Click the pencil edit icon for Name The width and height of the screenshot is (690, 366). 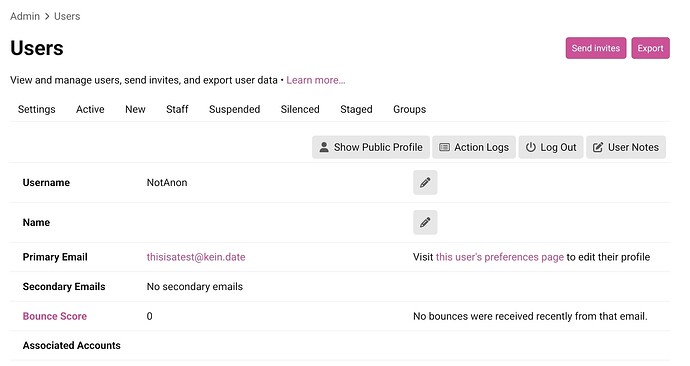pos(425,222)
